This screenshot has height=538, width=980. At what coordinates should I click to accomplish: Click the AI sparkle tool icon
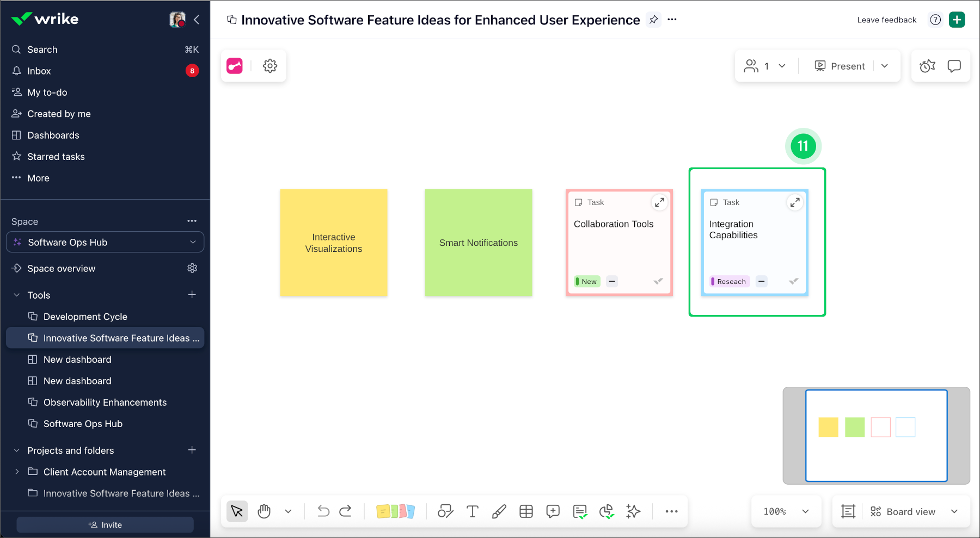(x=633, y=511)
